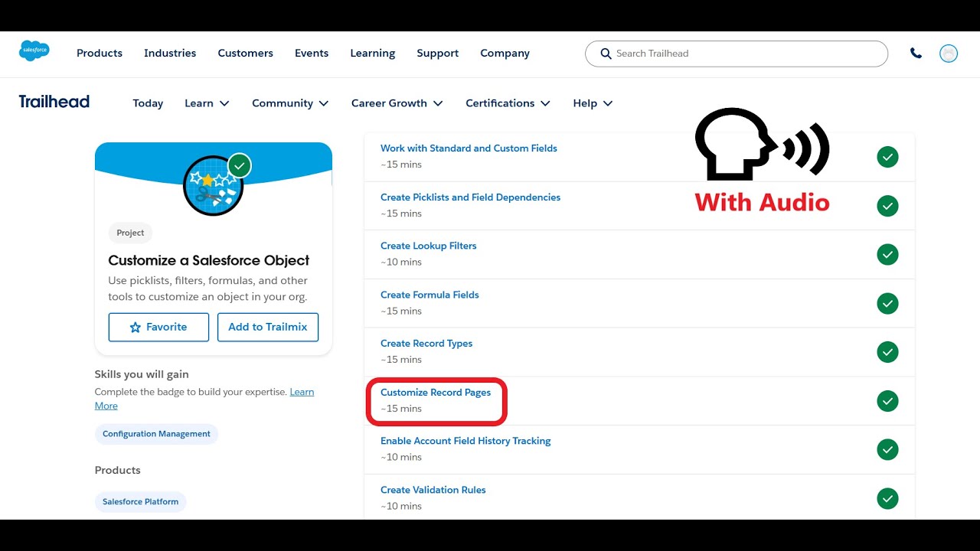The image size is (980, 551).
Task: Click the Products section heading in sidebar
Action: (118, 470)
